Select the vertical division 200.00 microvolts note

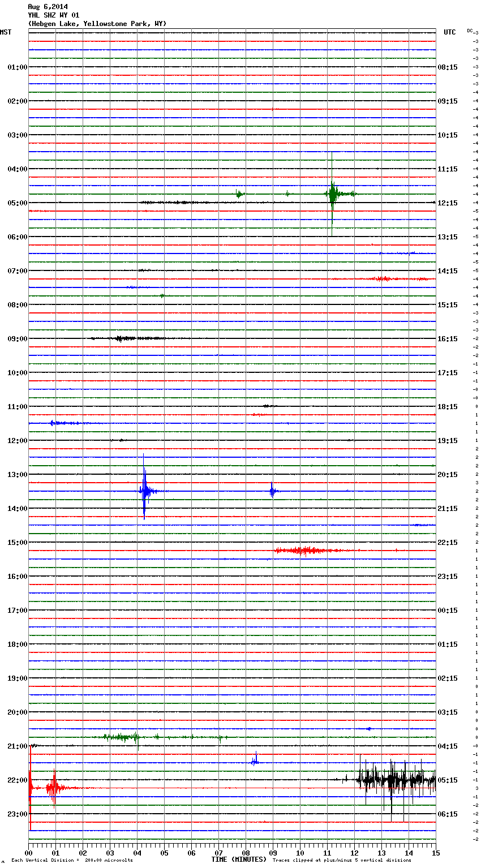coord(72,861)
